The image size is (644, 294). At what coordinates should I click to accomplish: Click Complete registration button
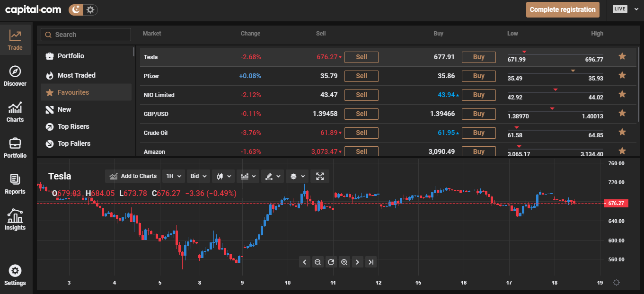562,9
